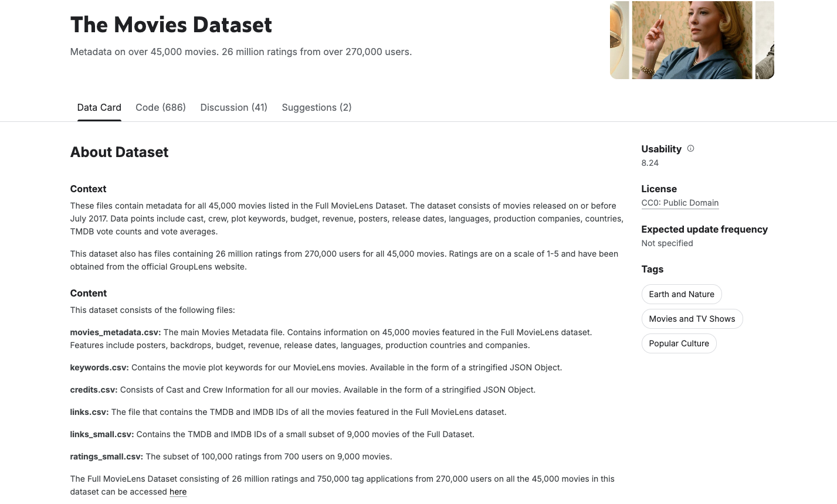Viewport: 837px width, 504px height.
Task: Select the rightmost image in the header carousel
Action: coord(765,40)
